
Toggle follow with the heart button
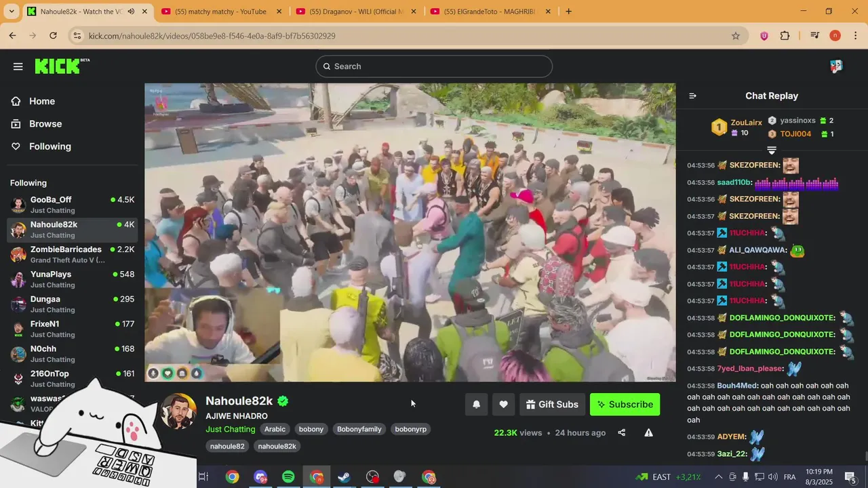coord(503,405)
